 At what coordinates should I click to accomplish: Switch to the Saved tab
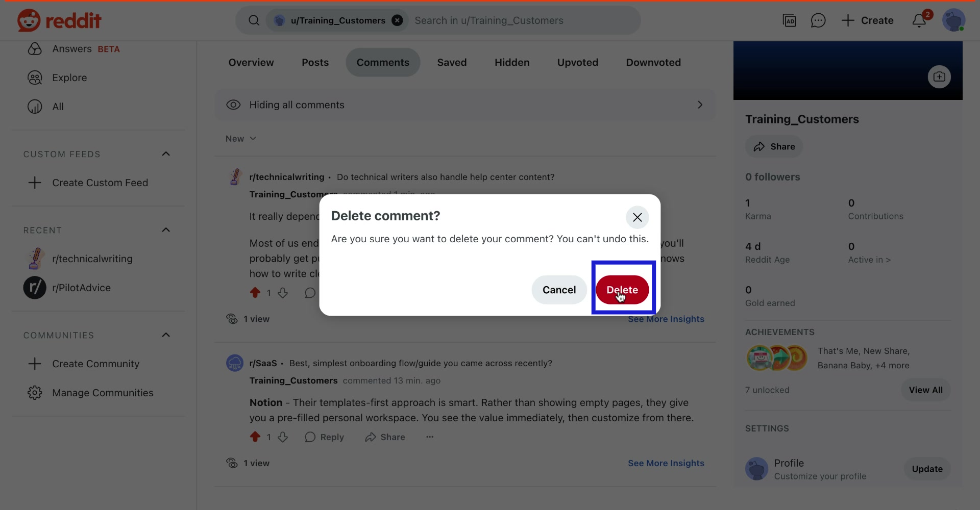[452, 62]
